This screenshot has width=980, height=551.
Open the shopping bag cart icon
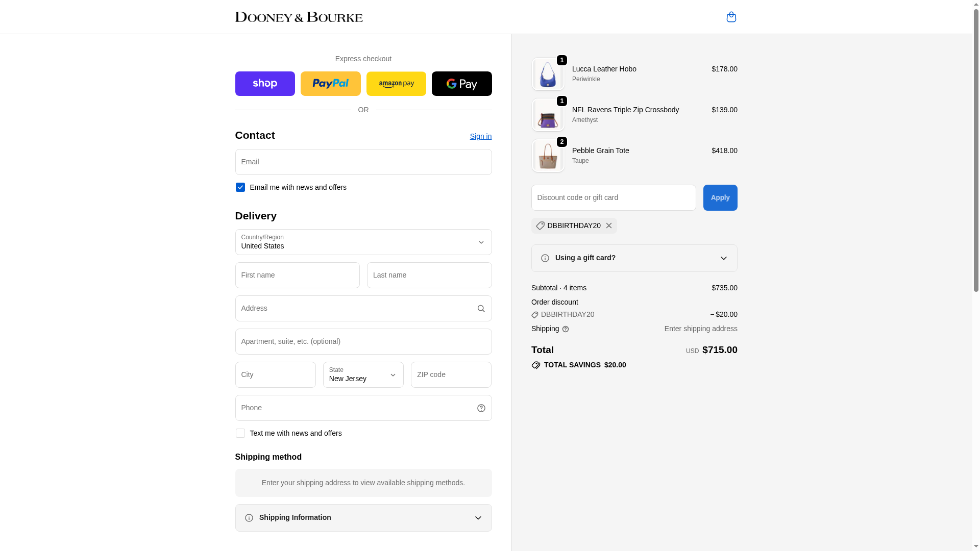(x=731, y=17)
